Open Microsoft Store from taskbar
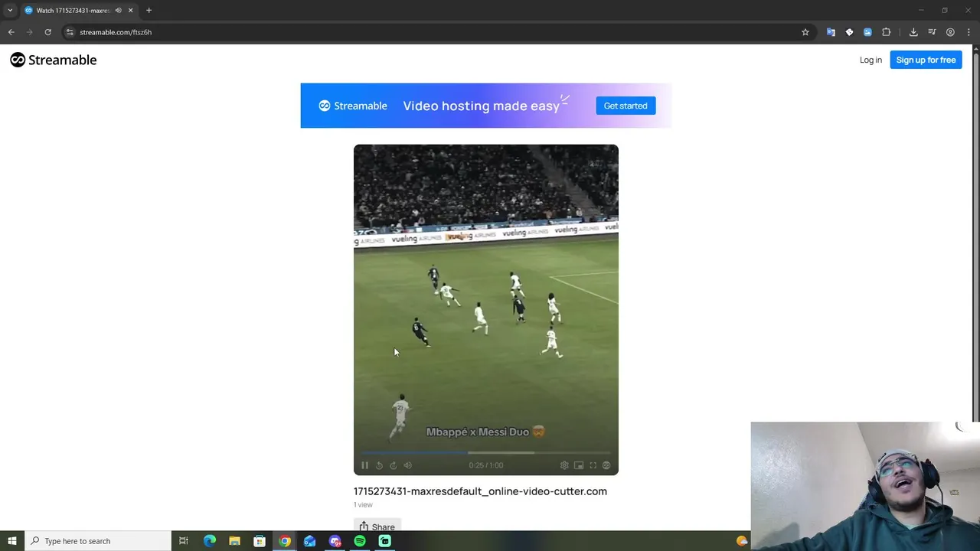980x551 pixels. pos(260,541)
